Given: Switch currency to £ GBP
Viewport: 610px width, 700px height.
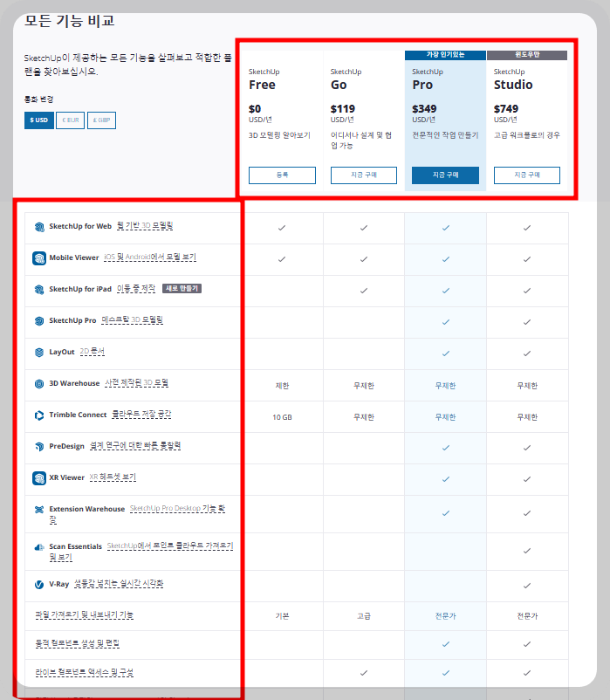Looking at the screenshot, I should coord(101,120).
